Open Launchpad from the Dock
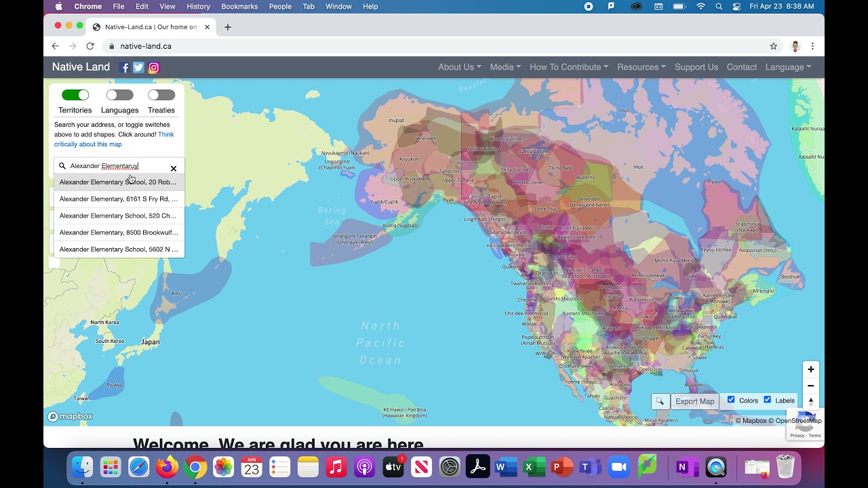The width and height of the screenshot is (868, 488). click(x=111, y=467)
